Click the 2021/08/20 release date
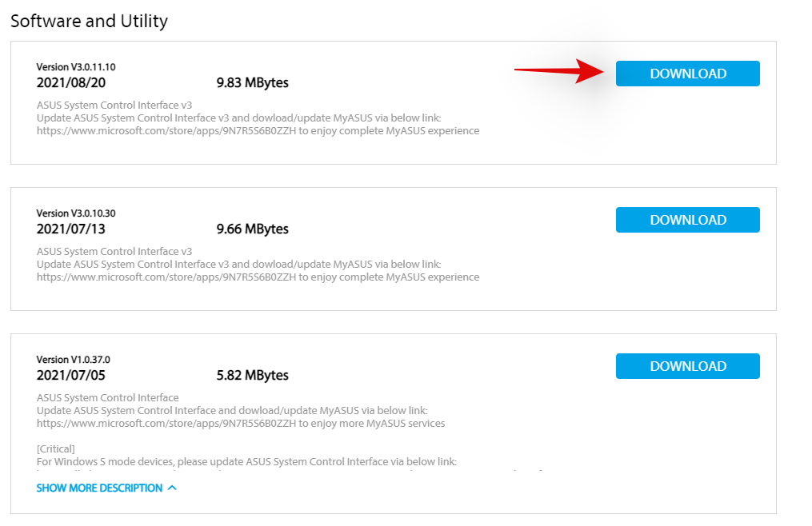This screenshot has height=526, width=812. click(70, 82)
